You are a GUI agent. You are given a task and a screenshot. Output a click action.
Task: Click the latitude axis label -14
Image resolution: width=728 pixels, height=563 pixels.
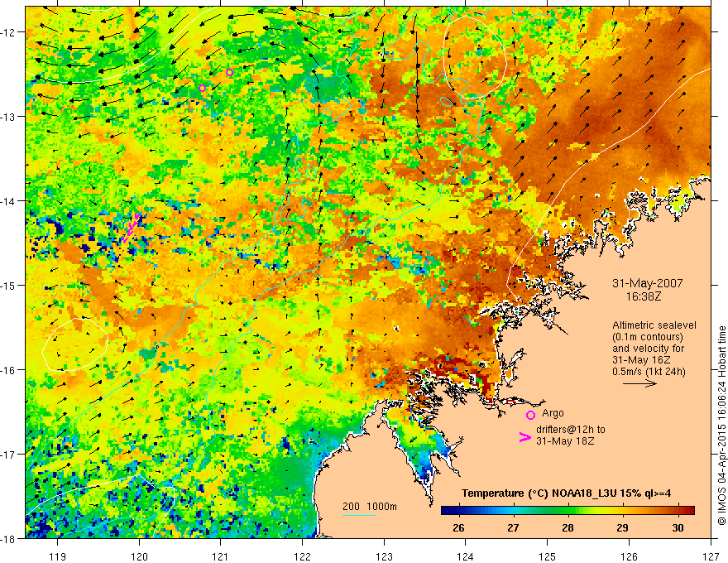pyautogui.click(x=8, y=201)
